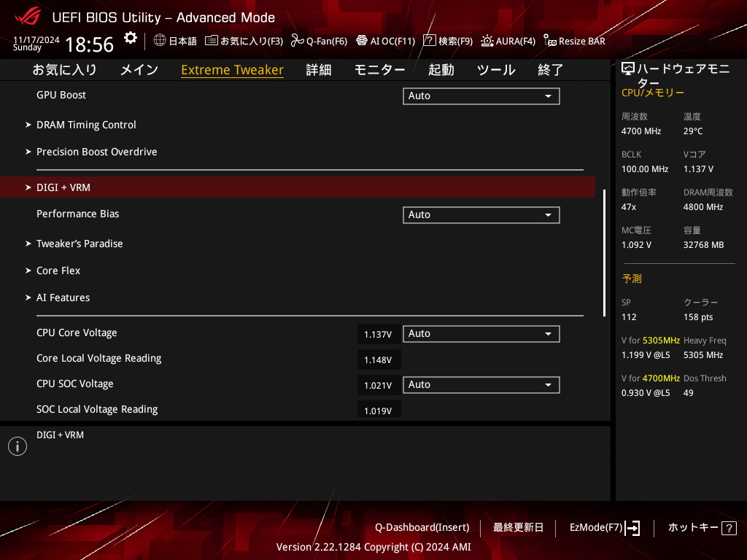This screenshot has height=560, width=747.
Task: Click Core Local Voltage Reading 1.148V
Action: pyautogui.click(x=378, y=360)
